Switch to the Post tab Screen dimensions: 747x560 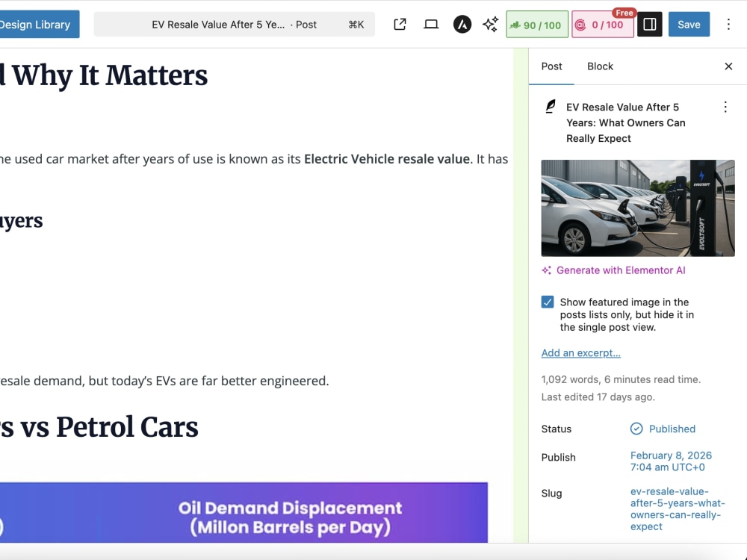551,66
